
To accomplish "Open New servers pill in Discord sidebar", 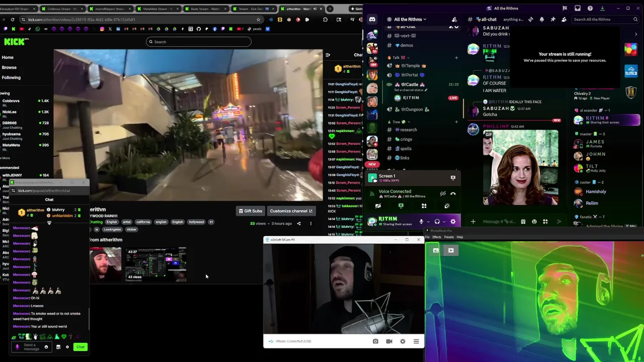I will coord(372,164).
